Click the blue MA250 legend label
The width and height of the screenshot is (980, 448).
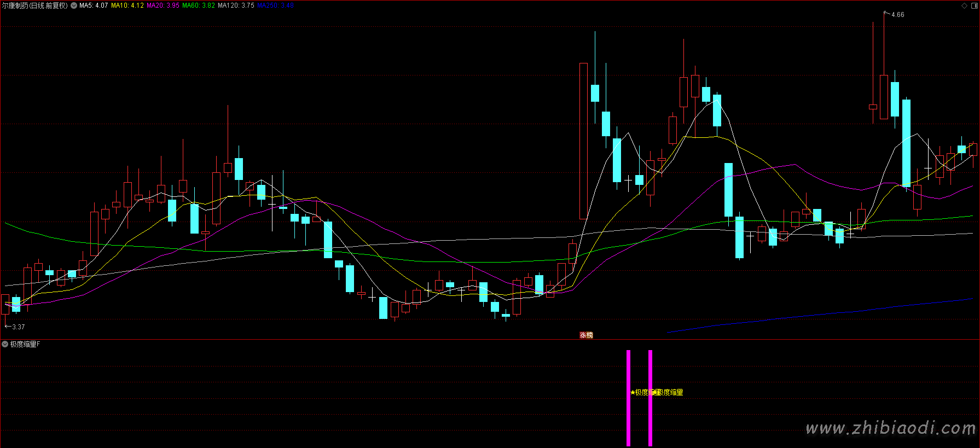[275, 5]
